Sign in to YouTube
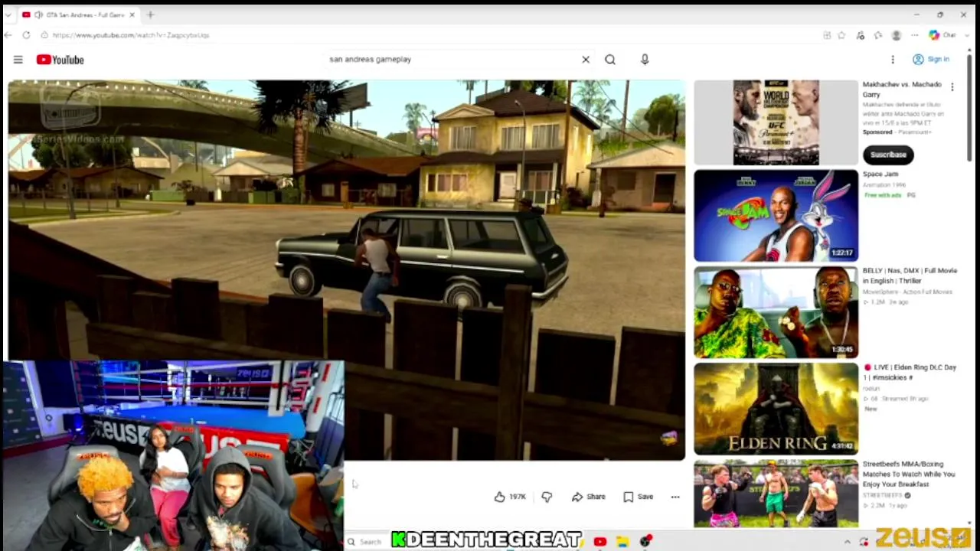 click(x=931, y=60)
